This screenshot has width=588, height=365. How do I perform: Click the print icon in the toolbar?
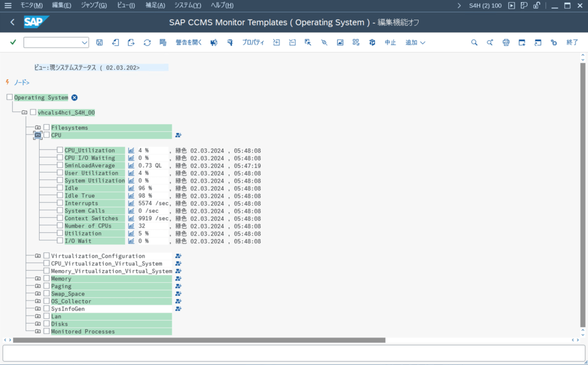(506, 43)
